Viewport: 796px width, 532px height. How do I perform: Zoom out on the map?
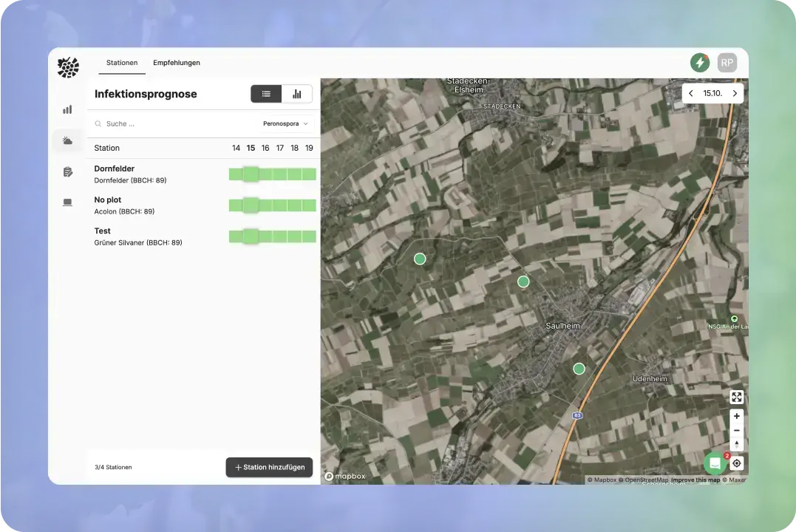click(x=736, y=430)
